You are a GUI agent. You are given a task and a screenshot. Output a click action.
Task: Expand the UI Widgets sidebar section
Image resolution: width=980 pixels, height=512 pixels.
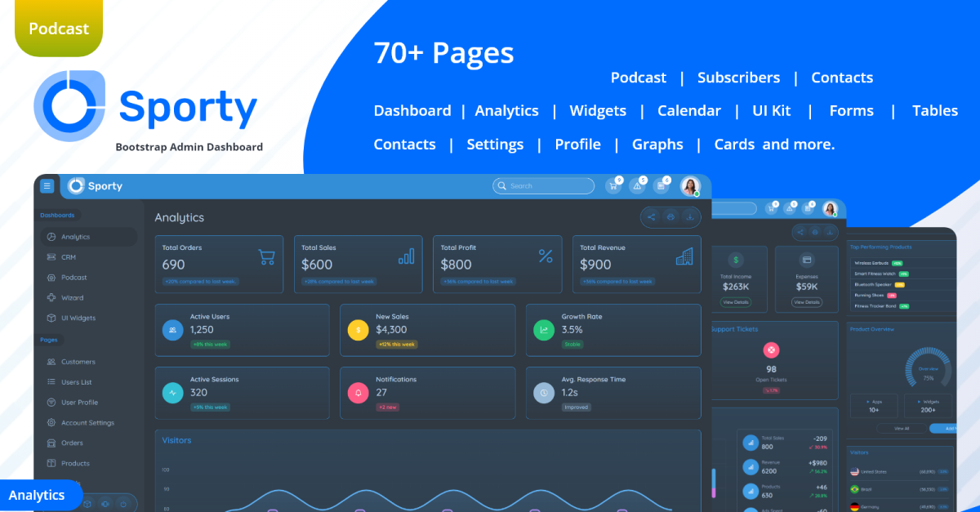click(x=78, y=318)
